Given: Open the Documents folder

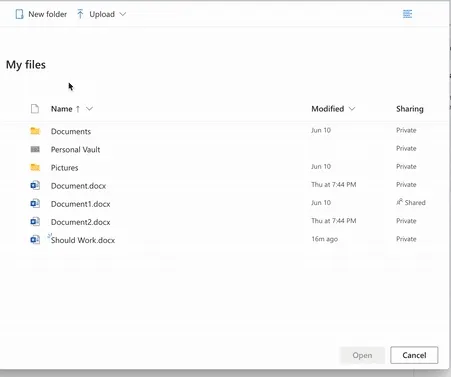Looking at the screenshot, I should 71,131.
